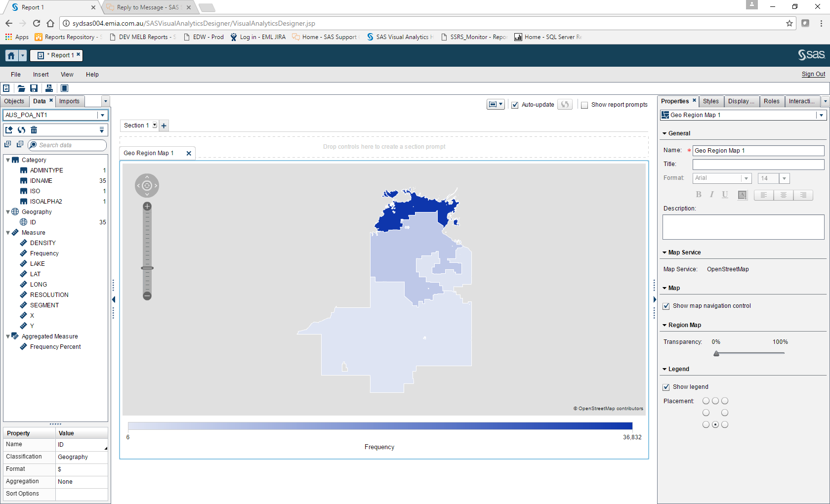The width and height of the screenshot is (830, 504).
Task: Expand all data items with the plus icon
Action: point(8,144)
